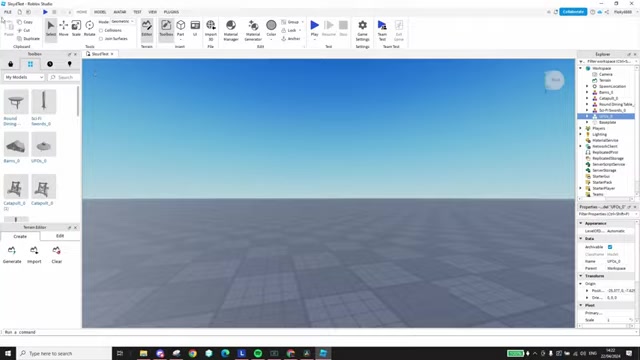
Task: Open the Windows Start menu
Action: point(8,353)
